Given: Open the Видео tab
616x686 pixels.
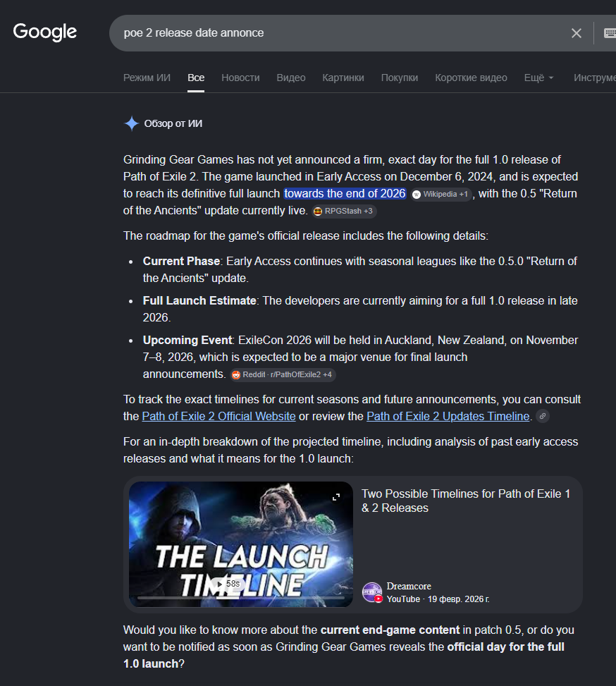Looking at the screenshot, I should coord(291,78).
